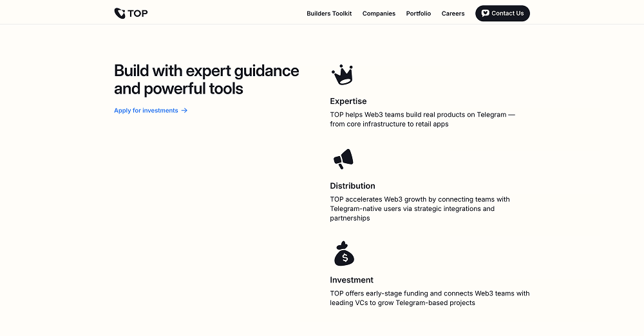The width and height of the screenshot is (644, 336).
Task: Click the arrow next to Apply for investments
Action: [184, 110]
